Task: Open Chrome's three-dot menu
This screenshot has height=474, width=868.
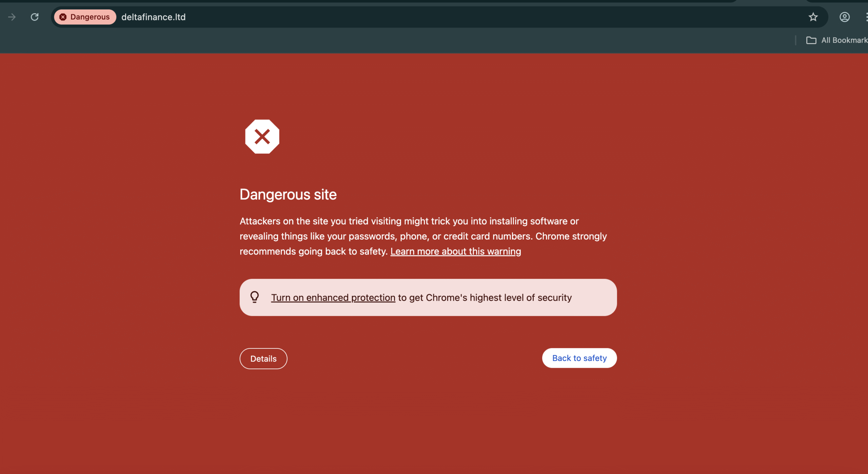Action: (x=866, y=17)
